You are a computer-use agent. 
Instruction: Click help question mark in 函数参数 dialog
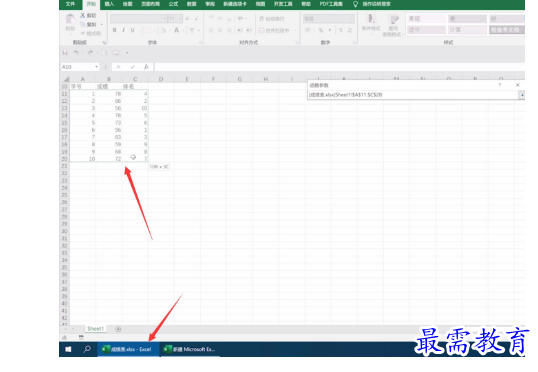500,85
